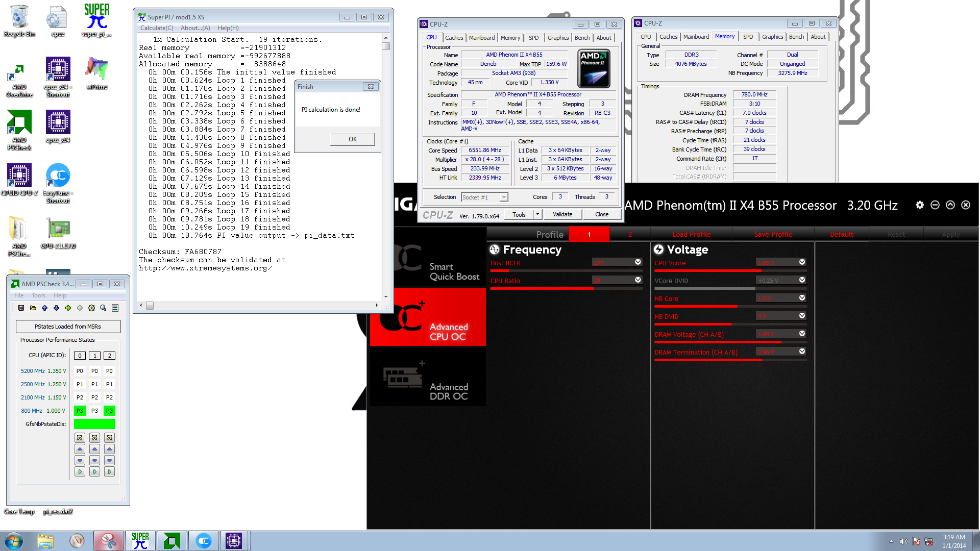
Task: Click the Snipping Tool scissors taskbar icon
Action: tap(108, 541)
